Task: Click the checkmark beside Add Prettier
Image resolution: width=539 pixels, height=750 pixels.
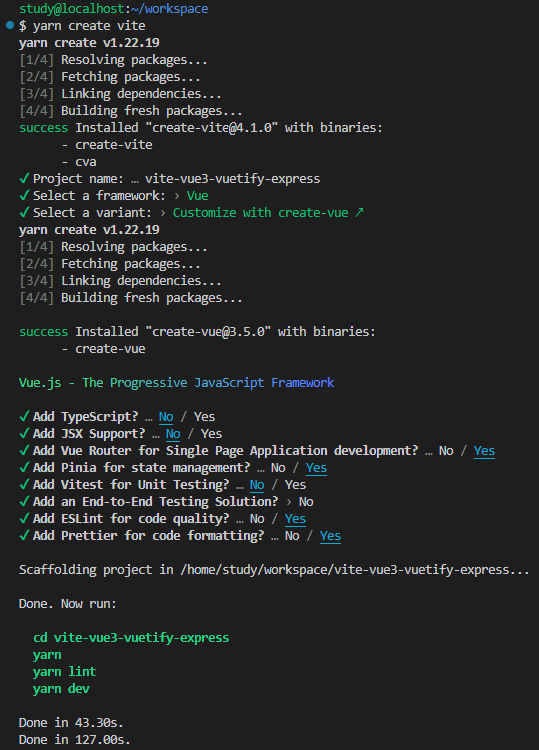Action: [x=24, y=536]
